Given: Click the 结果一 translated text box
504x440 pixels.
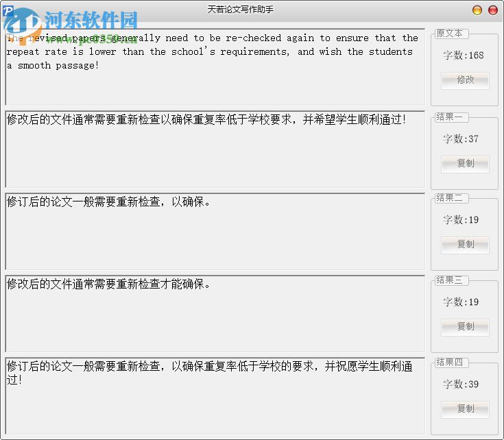Looking at the screenshot, I should [x=215, y=149].
